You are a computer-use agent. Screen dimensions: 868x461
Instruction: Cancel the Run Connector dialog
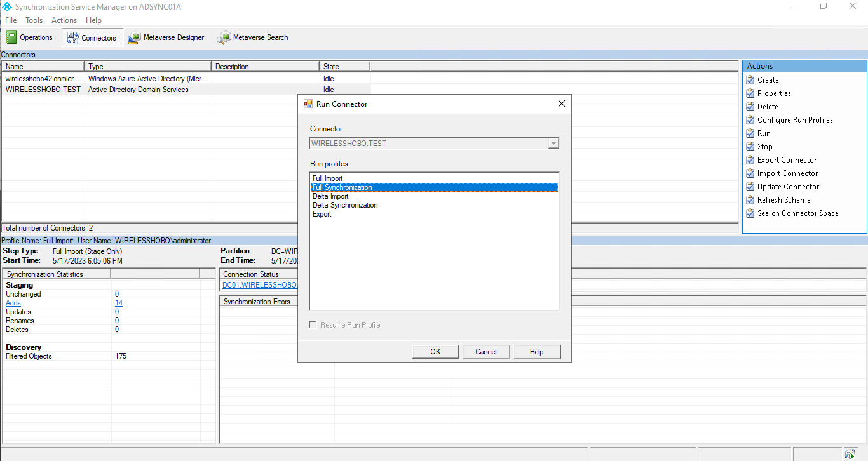pyautogui.click(x=486, y=352)
